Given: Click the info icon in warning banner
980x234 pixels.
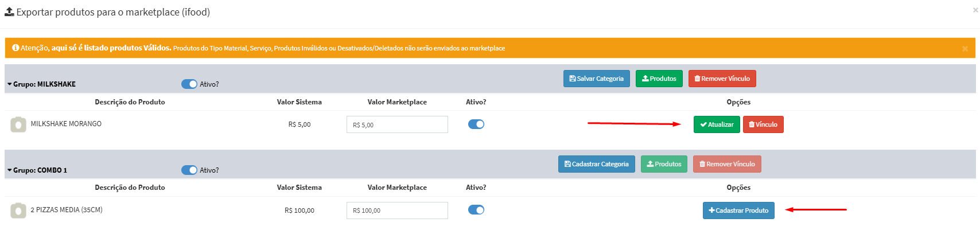Looking at the screenshot, I should (15, 48).
